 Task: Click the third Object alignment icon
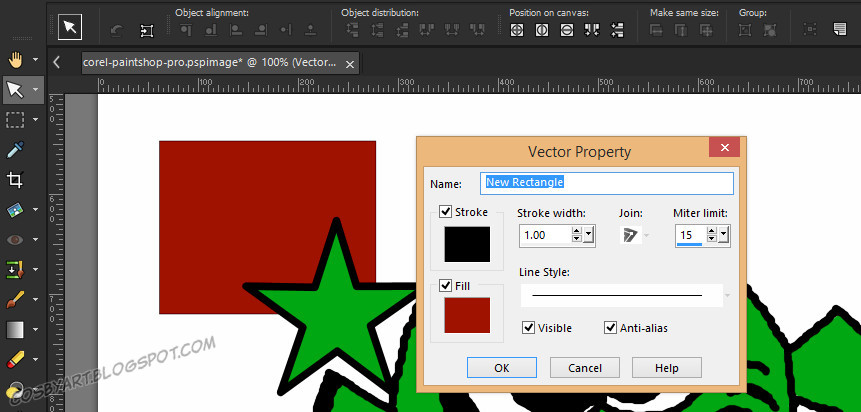point(236,30)
